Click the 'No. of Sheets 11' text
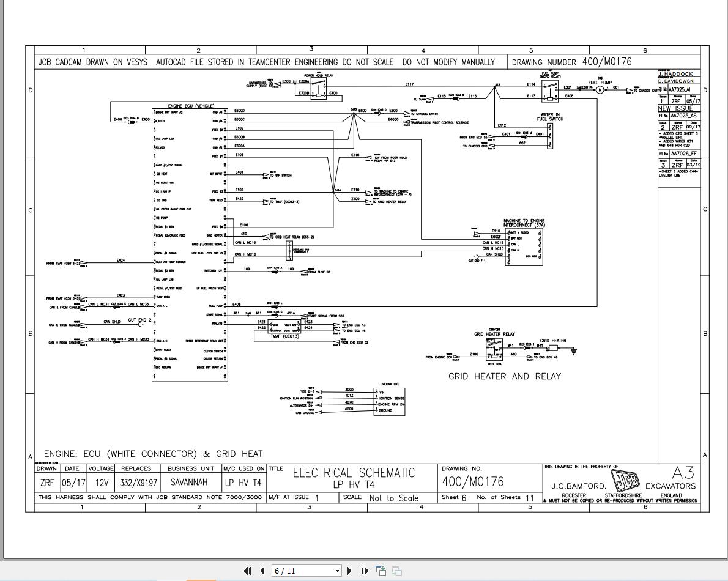Viewport: 728px width, 581px height. (506, 497)
